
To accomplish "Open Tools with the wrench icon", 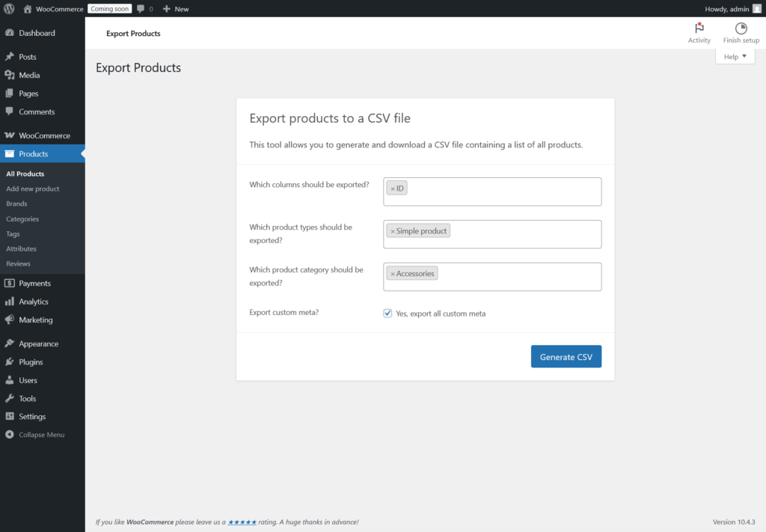I will (10, 398).
